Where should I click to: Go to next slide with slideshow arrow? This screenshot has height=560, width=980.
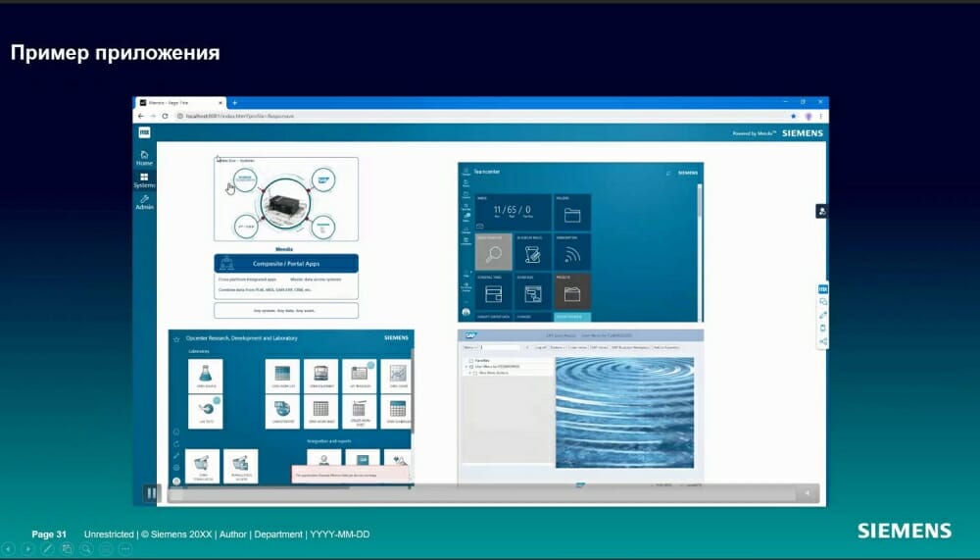point(27,549)
